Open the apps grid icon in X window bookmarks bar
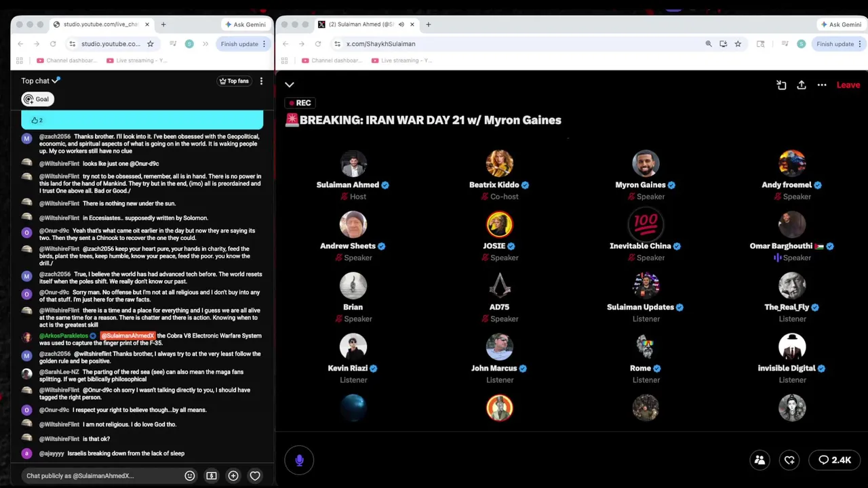 click(x=284, y=60)
